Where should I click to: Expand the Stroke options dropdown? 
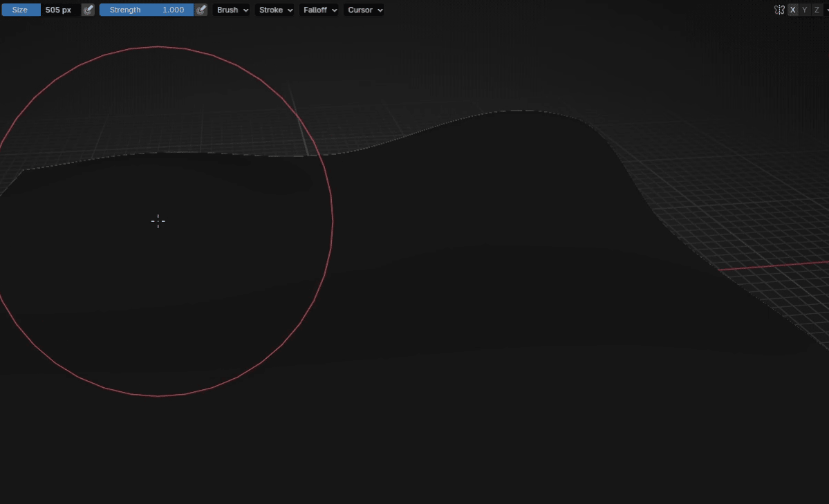click(274, 10)
